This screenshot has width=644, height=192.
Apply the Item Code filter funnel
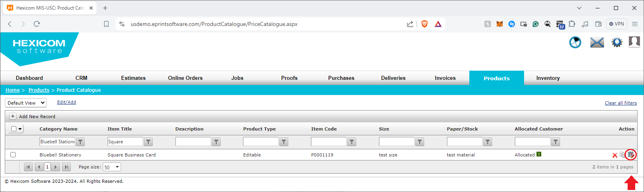(352, 142)
